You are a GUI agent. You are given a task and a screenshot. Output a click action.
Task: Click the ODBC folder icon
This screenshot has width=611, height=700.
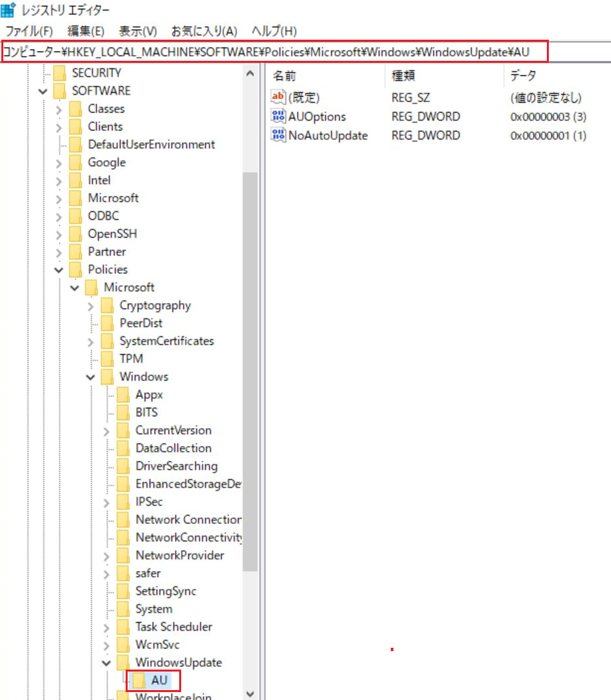pos(75,216)
